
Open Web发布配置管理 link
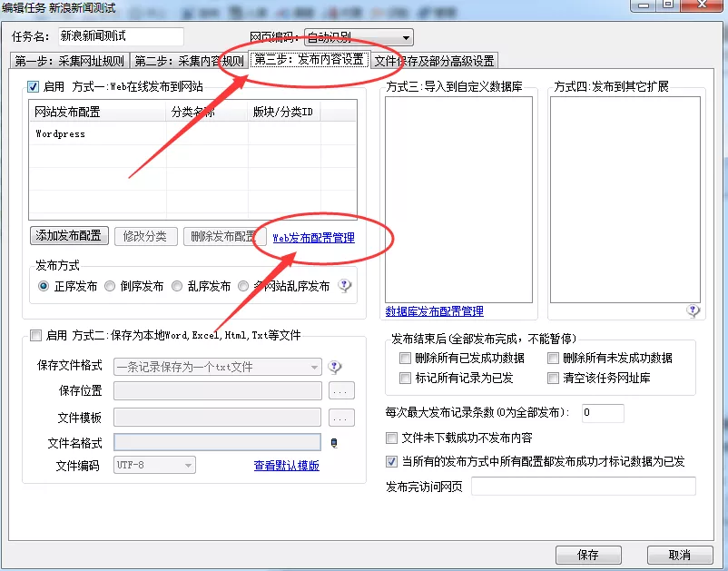(x=313, y=238)
